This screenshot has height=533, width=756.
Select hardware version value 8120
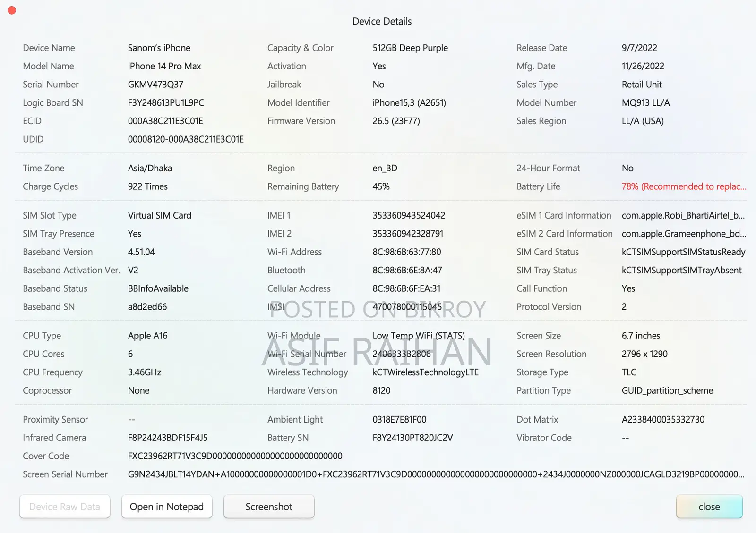tap(381, 390)
